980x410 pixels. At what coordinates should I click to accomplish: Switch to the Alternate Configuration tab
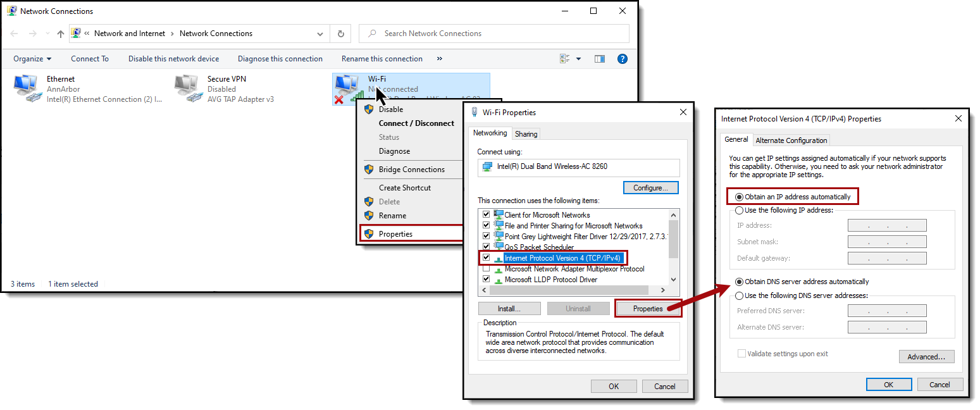click(x=791, y=140)
